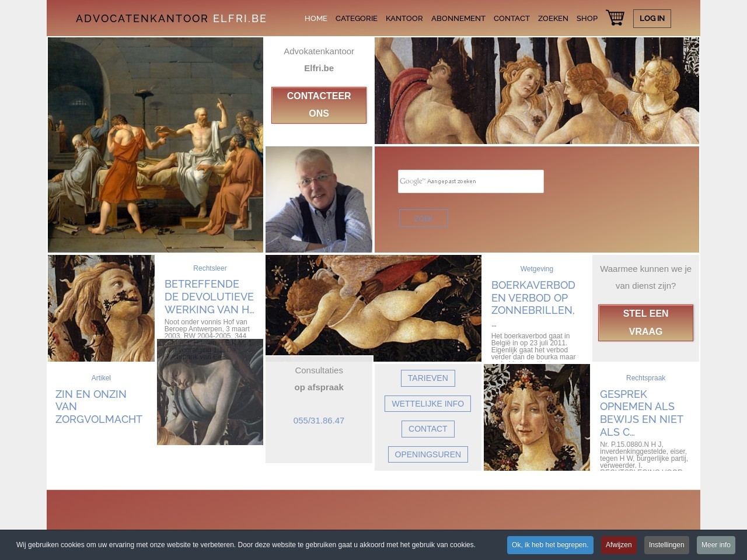Click the Boerkaverbod article summary text
Viewport: 747px width, 560px height.
tap(533, 346)
